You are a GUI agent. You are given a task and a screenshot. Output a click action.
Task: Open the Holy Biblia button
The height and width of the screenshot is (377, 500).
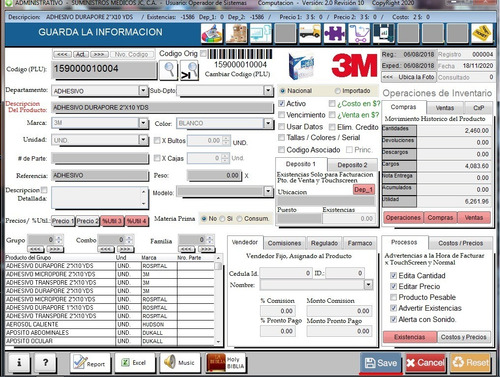click(226, 363)
